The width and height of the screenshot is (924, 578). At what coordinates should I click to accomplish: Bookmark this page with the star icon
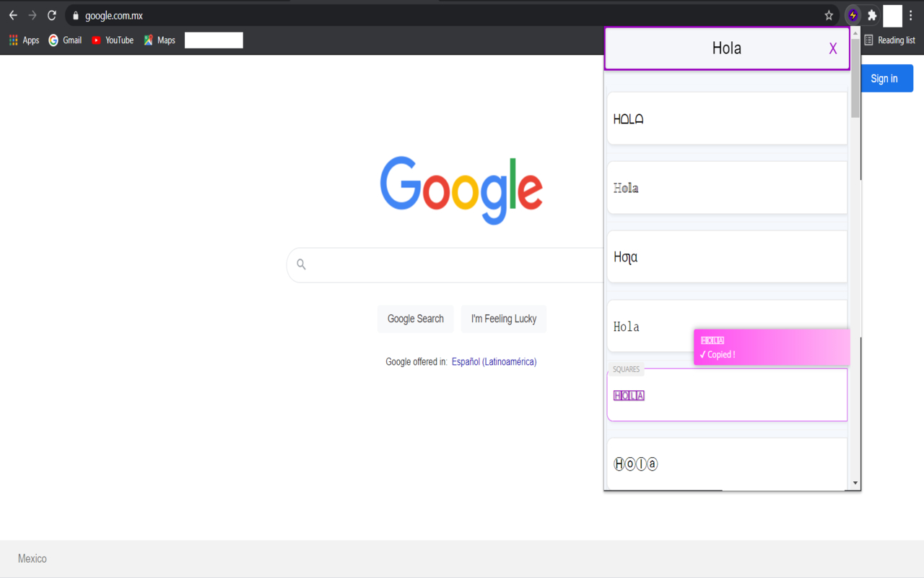[829, 15]
